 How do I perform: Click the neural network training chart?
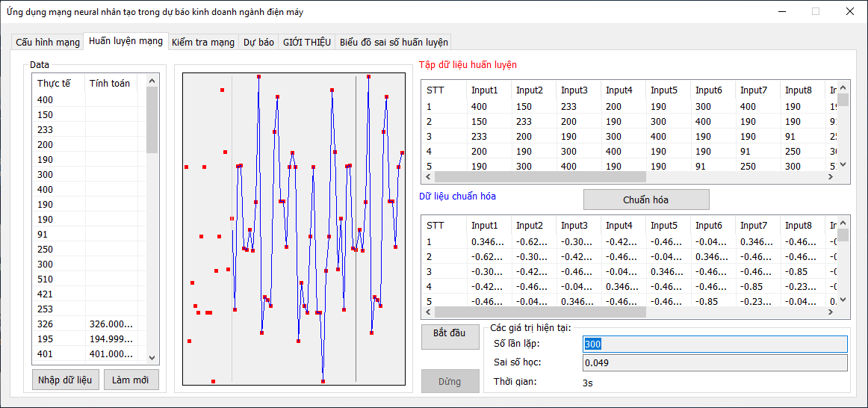click(x=294, y=229)
